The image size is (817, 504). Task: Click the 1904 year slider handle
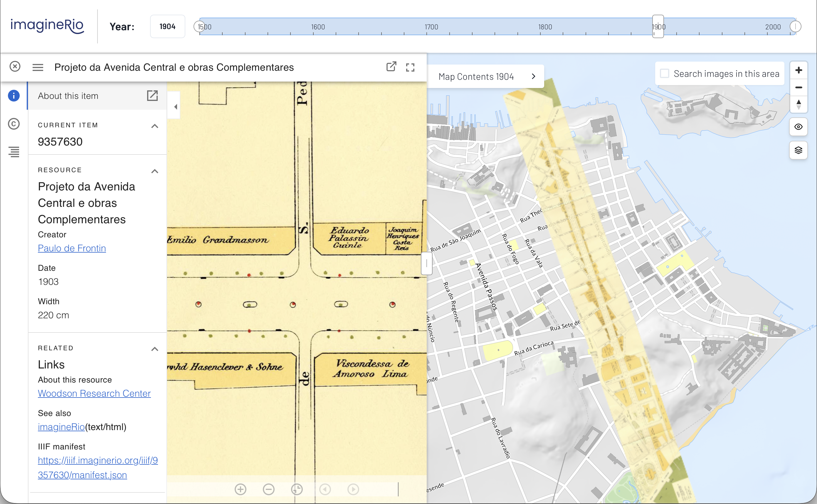(658, 26)
